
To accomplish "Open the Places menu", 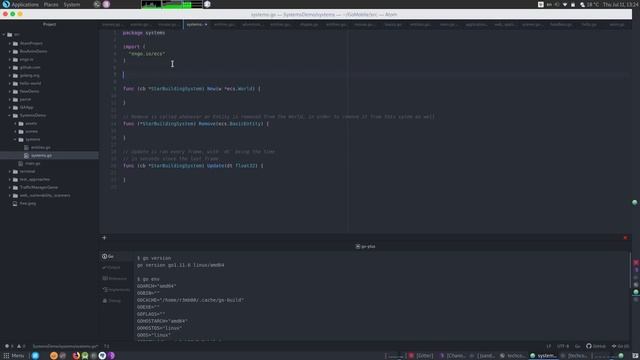I will pyautogui.click(x=51, y=4).
